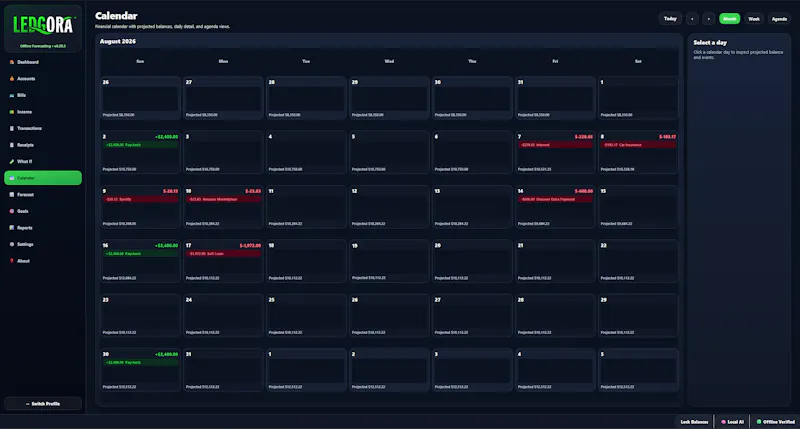Click the Ledgora logo
The width and height of the screenshot is (800, 429).
point(43,25)
